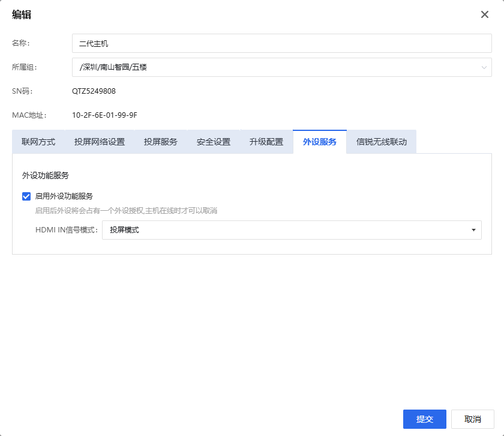This screenshot has height=436, width=504.
Task: Click the 启用外设功能服务 label text
Action: pyautogui.click(x=64, y=196)
